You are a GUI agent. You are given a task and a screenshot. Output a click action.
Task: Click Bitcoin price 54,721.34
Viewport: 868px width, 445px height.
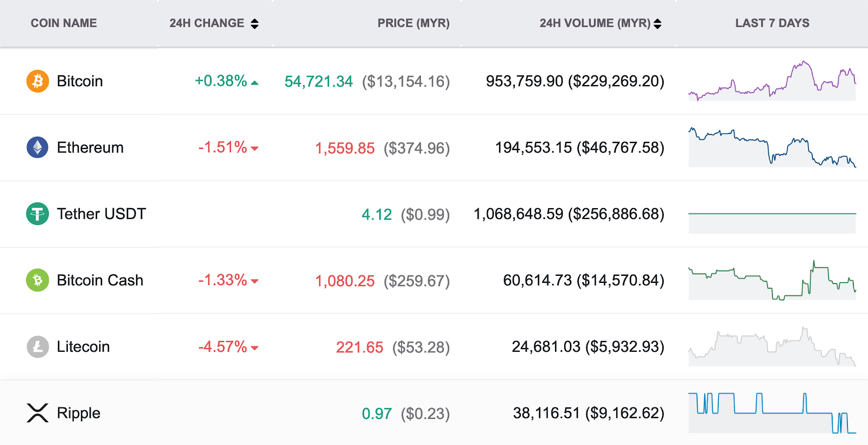318,81
